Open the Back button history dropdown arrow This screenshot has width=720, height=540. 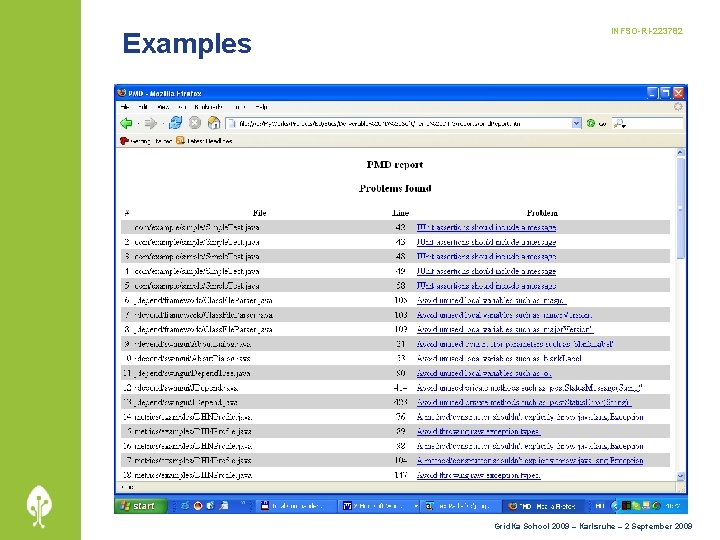pos(138,123)
